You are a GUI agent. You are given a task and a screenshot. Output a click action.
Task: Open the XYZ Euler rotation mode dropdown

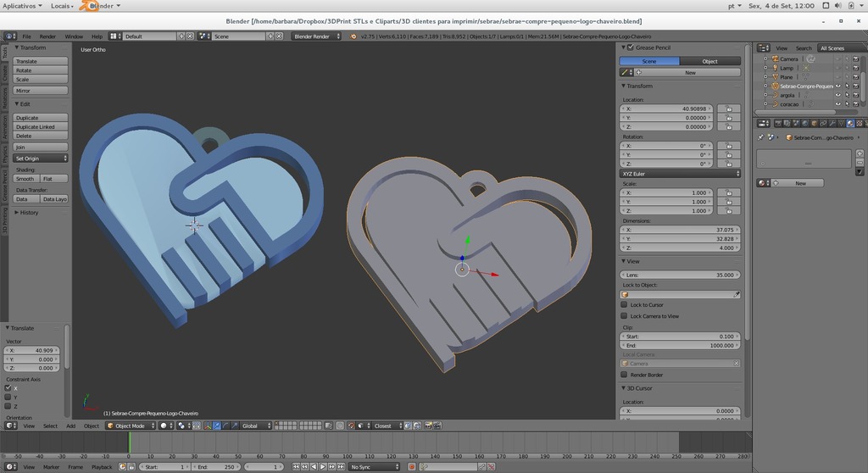pyautogui.click(x=680, y=174)
